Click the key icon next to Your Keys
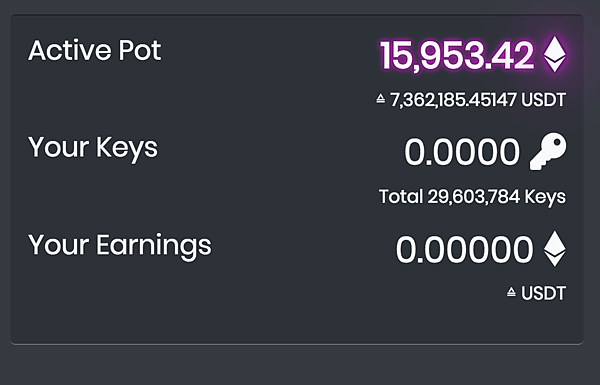This screenshot has width=600, height=385. 548,151
